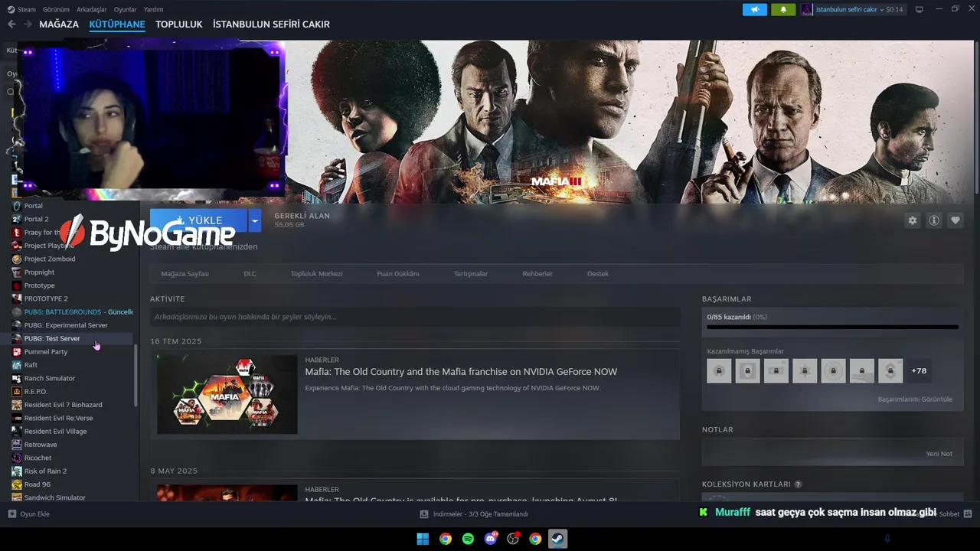This screenshot has height=551, width=980.
Task: Select Resident Evil 7 Biohazard
Action: 63,405
